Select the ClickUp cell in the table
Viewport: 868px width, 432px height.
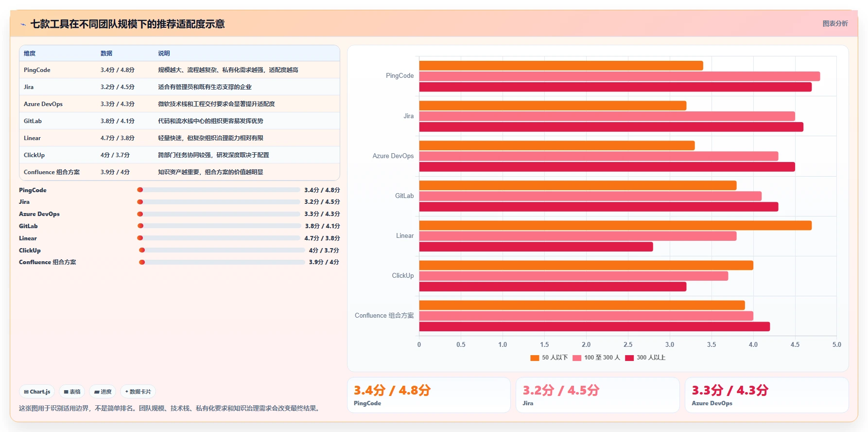pos(34,155)
